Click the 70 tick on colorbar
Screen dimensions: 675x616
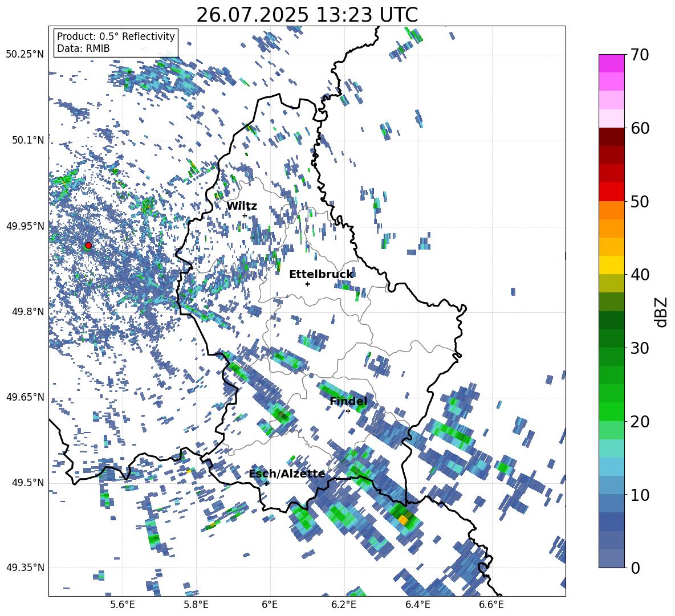pyautogui.click(x=640, y=55)
